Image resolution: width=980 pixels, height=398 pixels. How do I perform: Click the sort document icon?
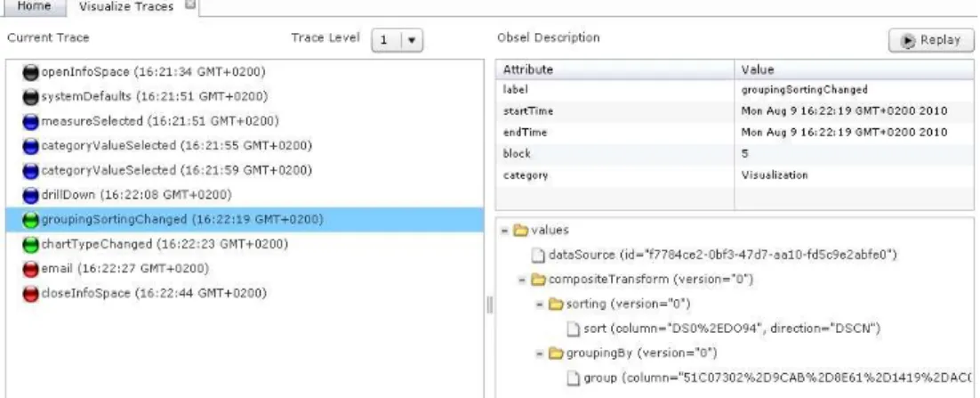573,329
